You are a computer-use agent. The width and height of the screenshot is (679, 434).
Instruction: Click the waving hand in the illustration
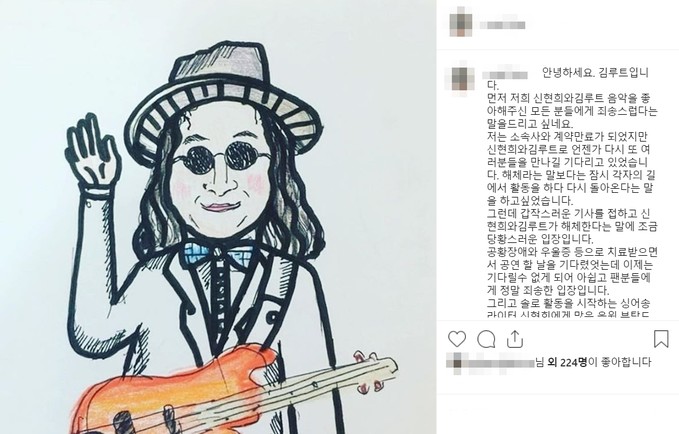tap(92, 152)
